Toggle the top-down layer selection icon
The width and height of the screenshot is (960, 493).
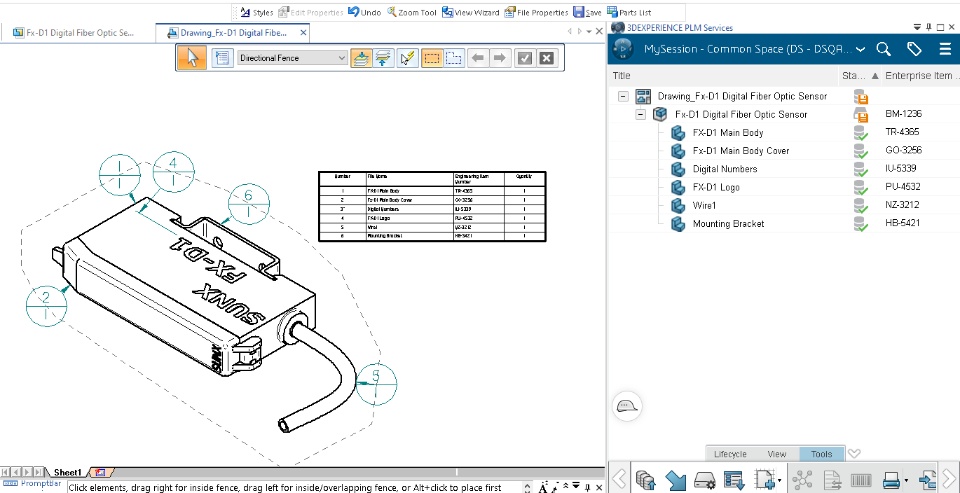click(x=361, y=58)
